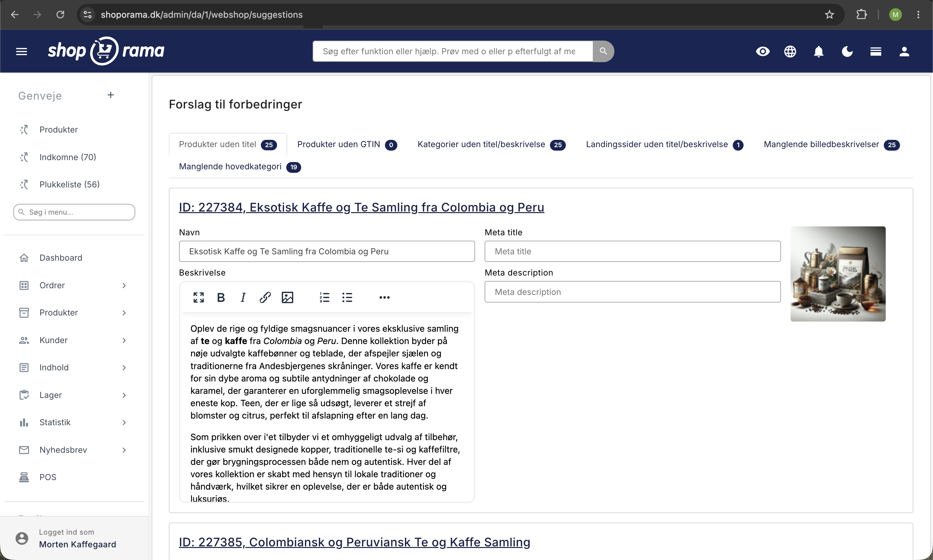
Task: Toggle italic formatting in editor
Action: [243, 297]
